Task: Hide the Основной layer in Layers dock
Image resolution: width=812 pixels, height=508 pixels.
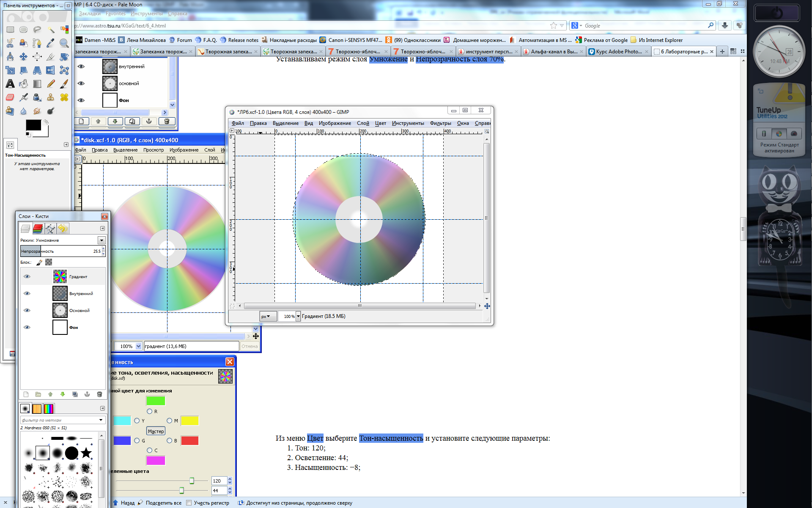Action: point(27,310)
